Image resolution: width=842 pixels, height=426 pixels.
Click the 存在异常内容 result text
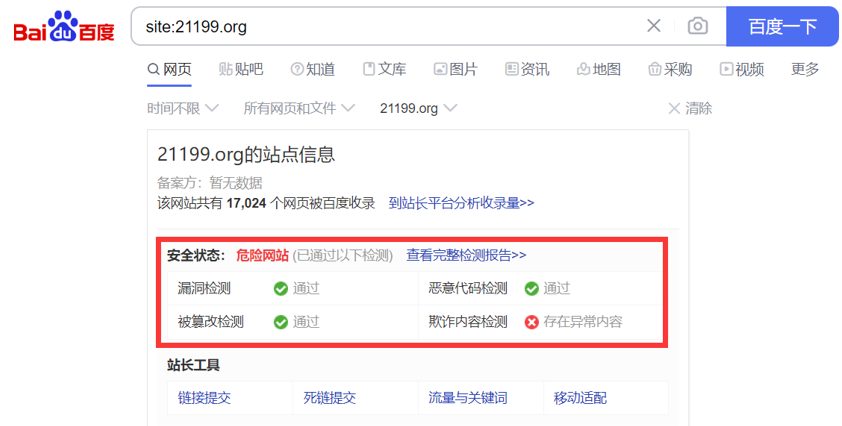pos(583,322)
